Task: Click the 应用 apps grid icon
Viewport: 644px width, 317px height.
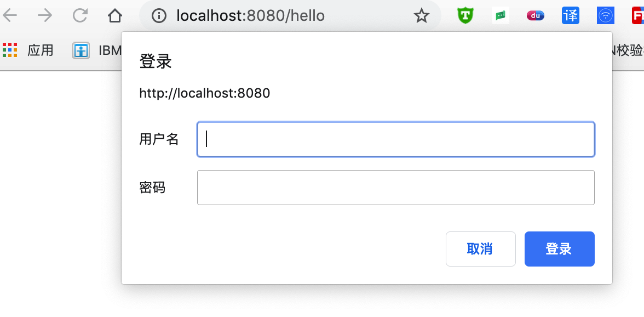Action: click(10, 50)
